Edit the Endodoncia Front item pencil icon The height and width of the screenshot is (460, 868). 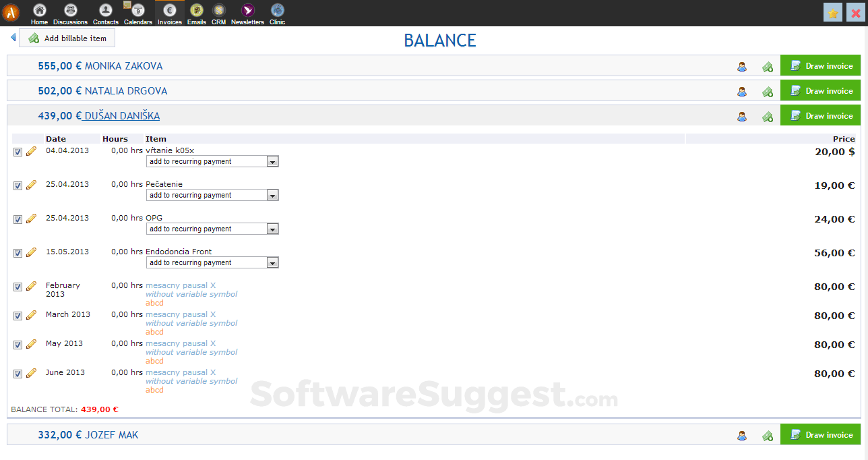[31, 252]
